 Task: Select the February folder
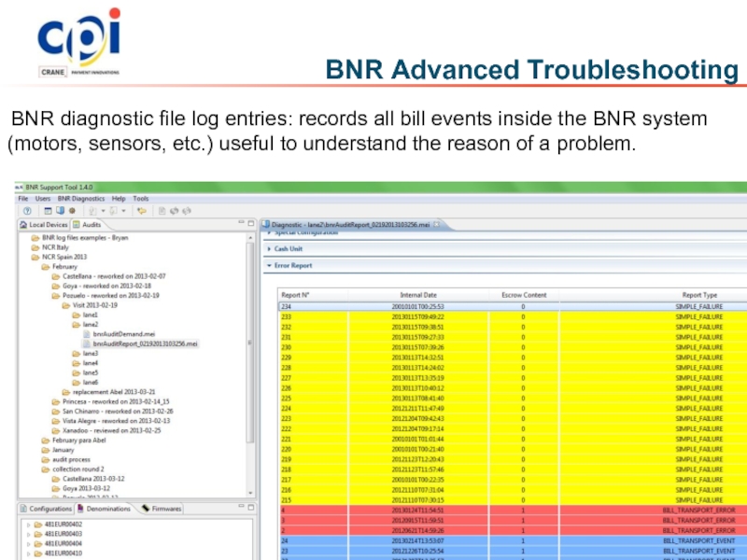coord(60,267)
